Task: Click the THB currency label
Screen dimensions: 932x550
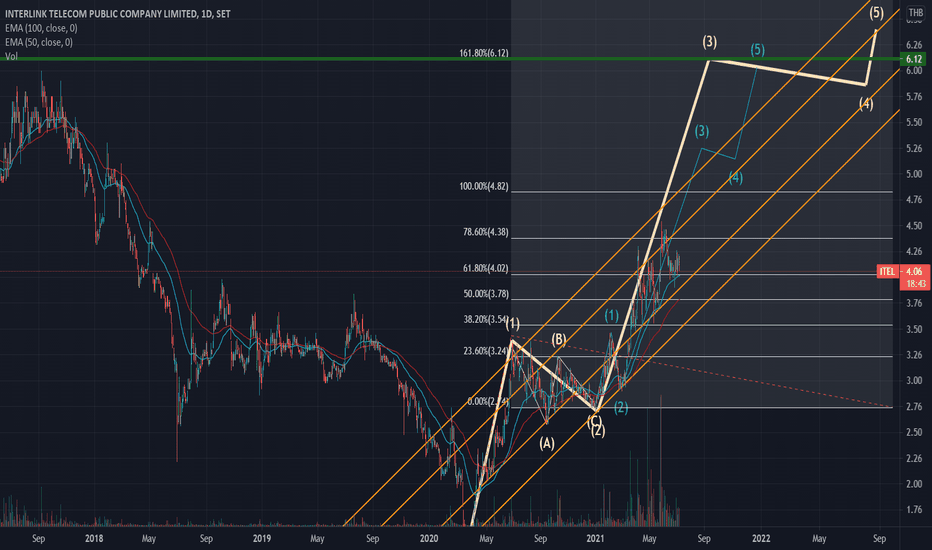Action: [916, 12]
